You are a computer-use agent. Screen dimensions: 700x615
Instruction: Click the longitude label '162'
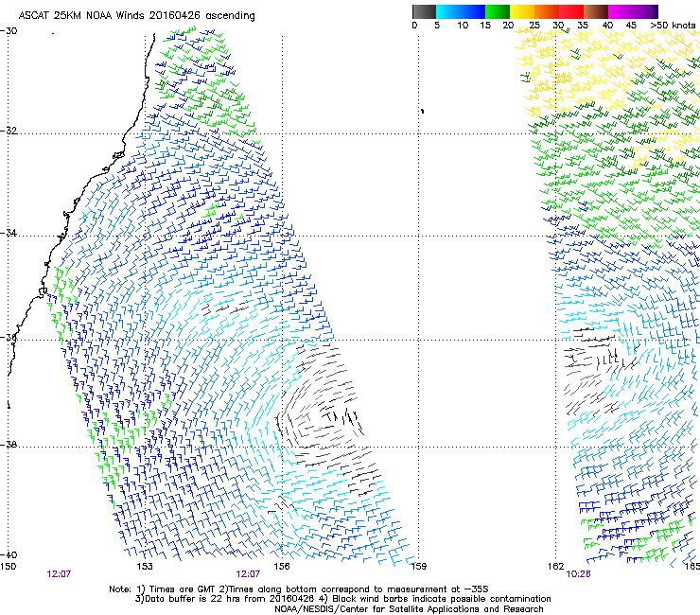tap(555, 567)
